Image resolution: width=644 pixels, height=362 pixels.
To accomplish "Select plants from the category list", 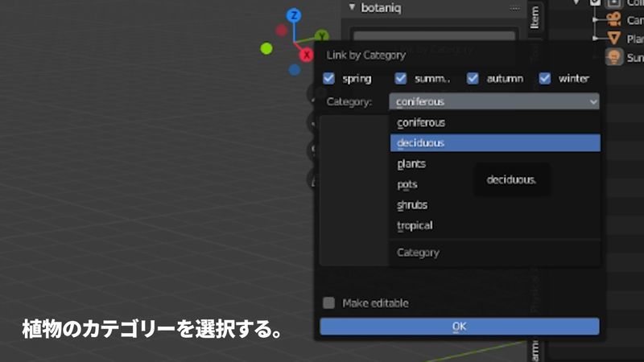I will click(x=495, y=164).
